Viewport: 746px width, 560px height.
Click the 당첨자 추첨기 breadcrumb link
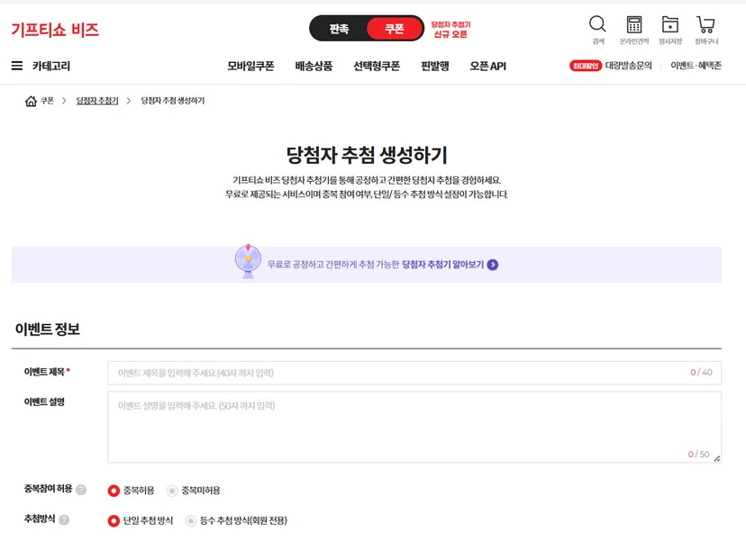97,101
